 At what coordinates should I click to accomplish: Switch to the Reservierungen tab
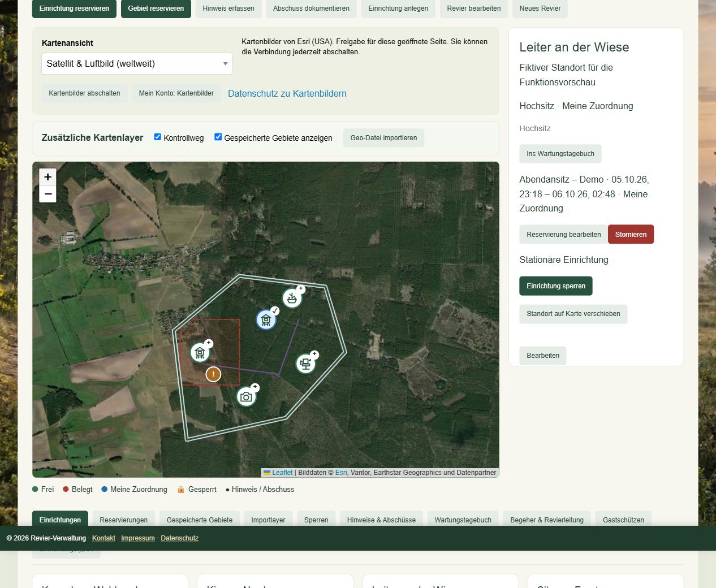click(x=124, y=520)
